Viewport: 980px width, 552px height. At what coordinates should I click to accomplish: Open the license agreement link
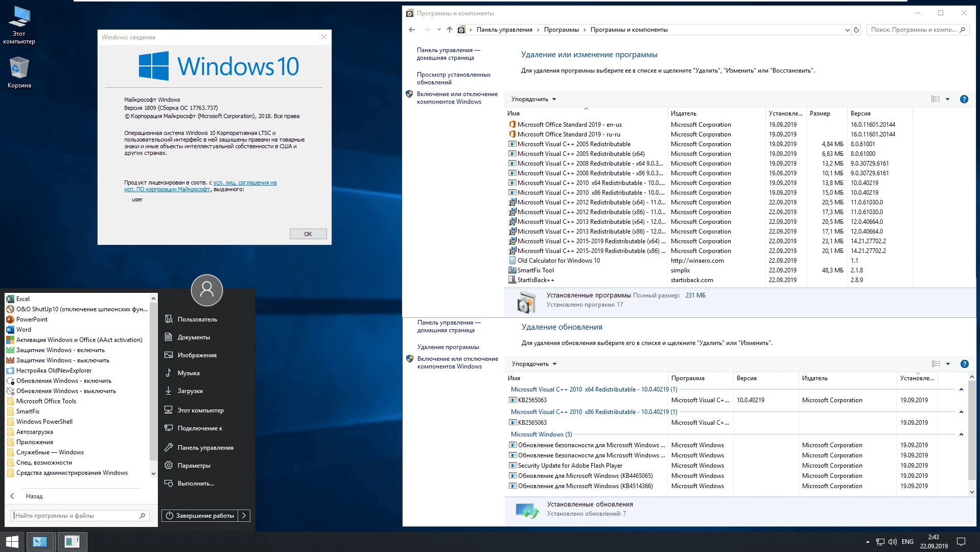click(200, 186)
